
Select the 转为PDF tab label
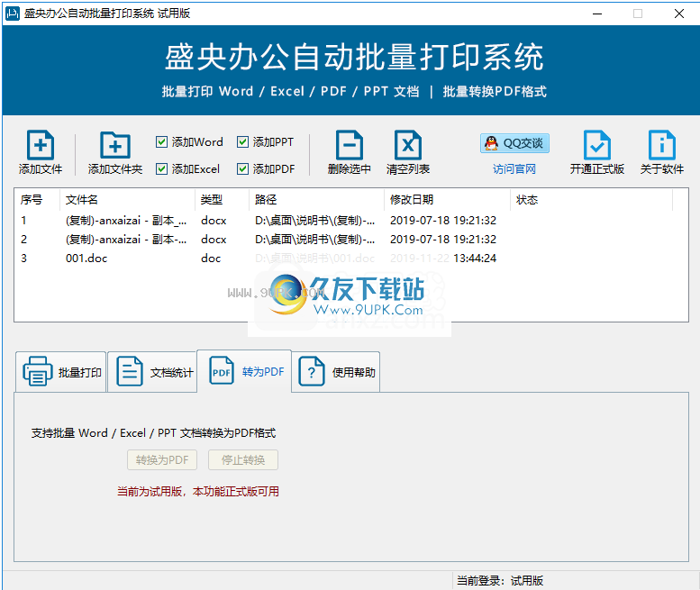[263, 372]
